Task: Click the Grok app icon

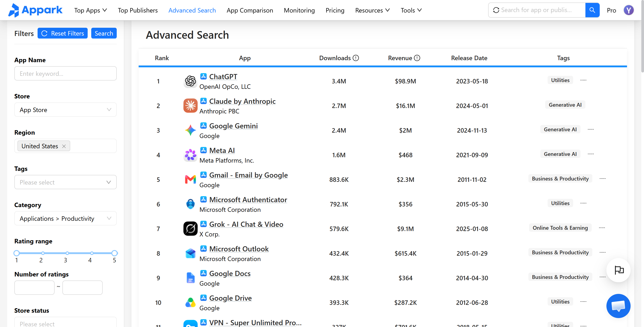Action: pyautogui.click(x=190, y=229)
